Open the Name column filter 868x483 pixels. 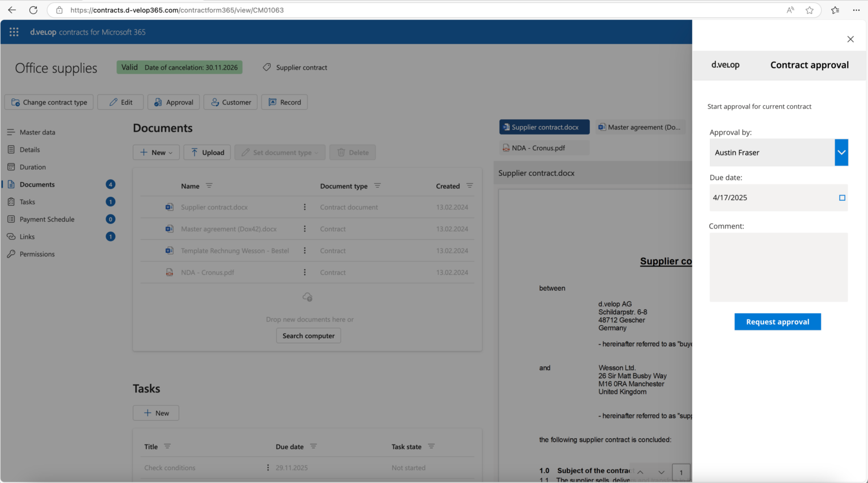click(x=209, y=186)
